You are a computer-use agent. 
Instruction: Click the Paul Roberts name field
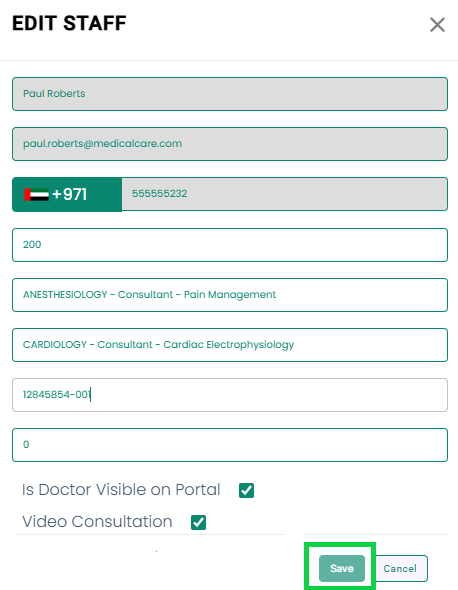pyautogui.click(x=230, y=94)
